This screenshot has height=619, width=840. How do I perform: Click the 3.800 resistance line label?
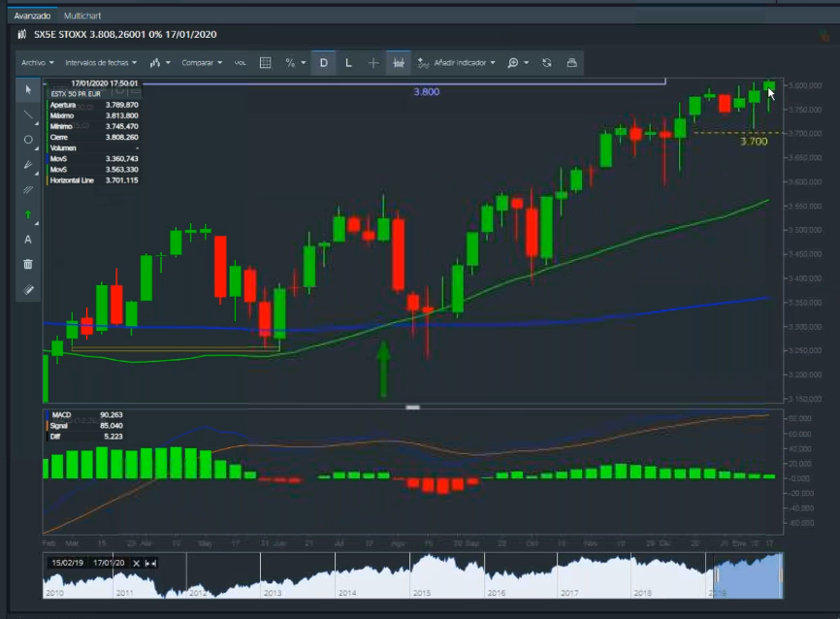(x=427, y=91)
